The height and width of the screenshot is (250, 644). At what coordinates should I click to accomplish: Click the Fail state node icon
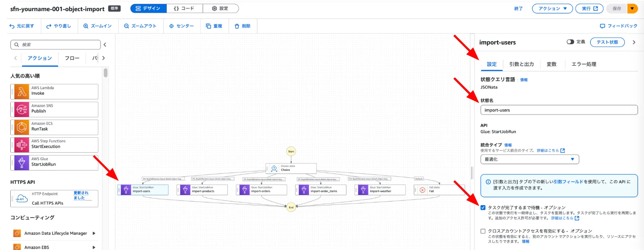coord(422,190)
